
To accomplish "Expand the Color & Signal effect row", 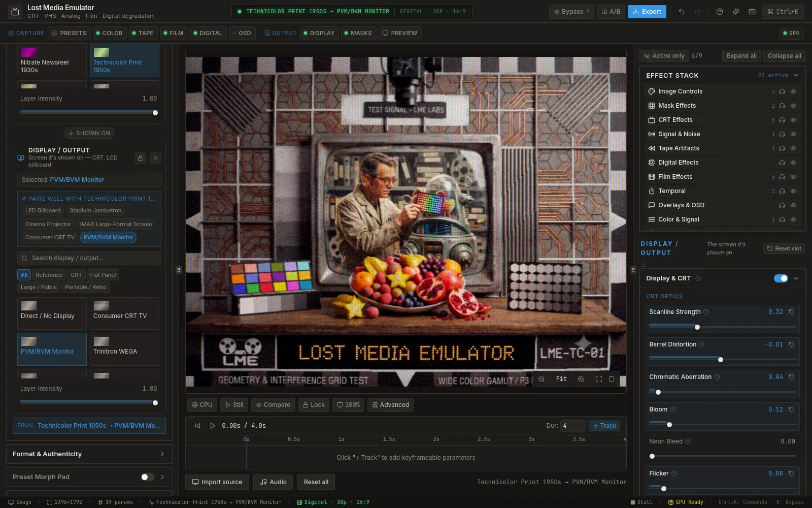I will (x=722, y=219).
